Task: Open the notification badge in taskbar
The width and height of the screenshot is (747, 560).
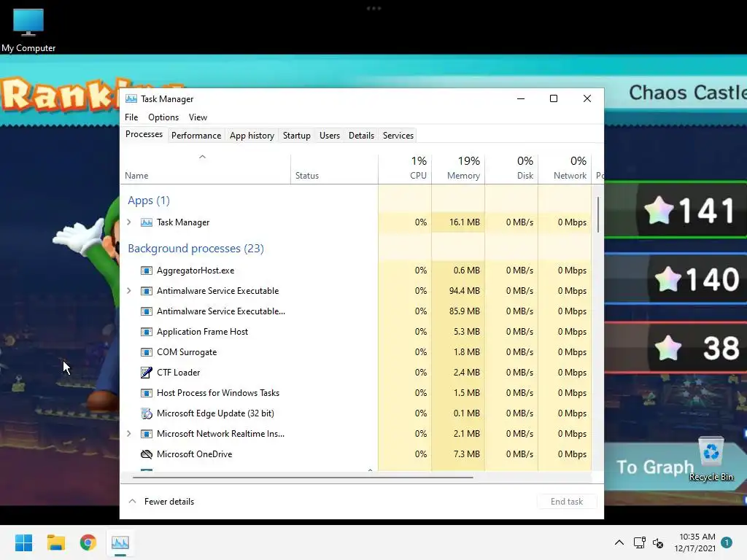Action: (727, 542)
